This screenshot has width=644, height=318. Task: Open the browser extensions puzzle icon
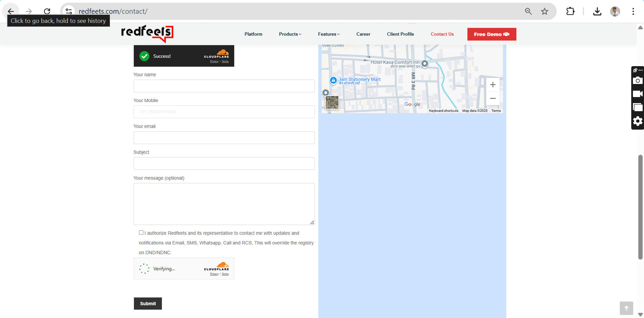pos(570,11)
